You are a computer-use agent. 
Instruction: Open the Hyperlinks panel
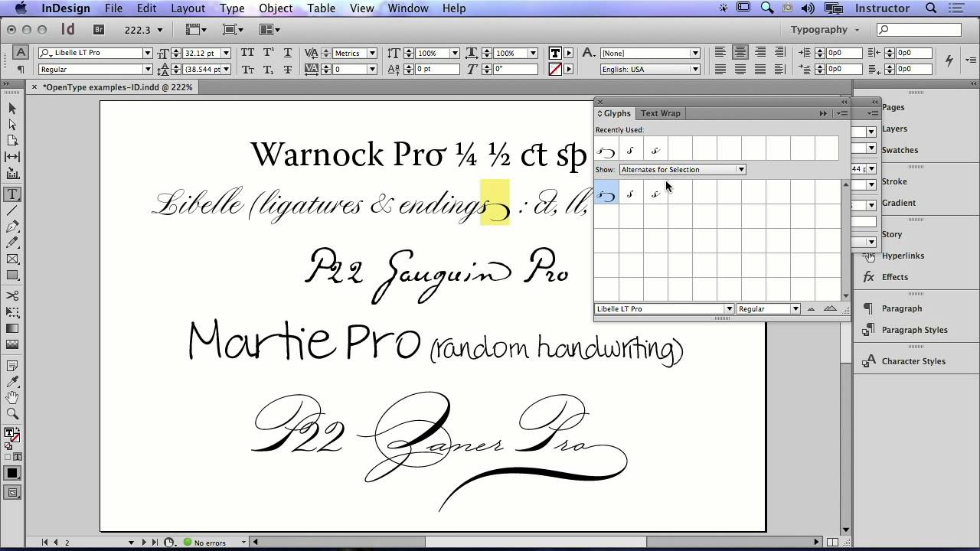[903, 256]
